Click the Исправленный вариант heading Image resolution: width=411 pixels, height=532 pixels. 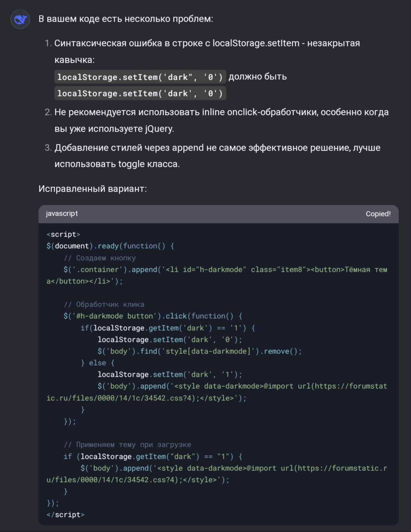(93, 189)
